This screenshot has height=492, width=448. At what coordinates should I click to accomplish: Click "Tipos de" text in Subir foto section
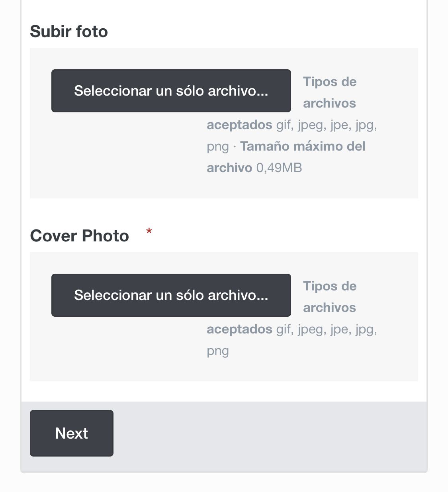(329, 82)
